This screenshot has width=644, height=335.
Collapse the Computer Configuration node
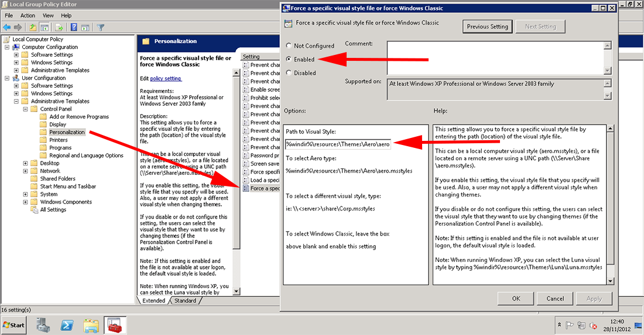point(7,47)
